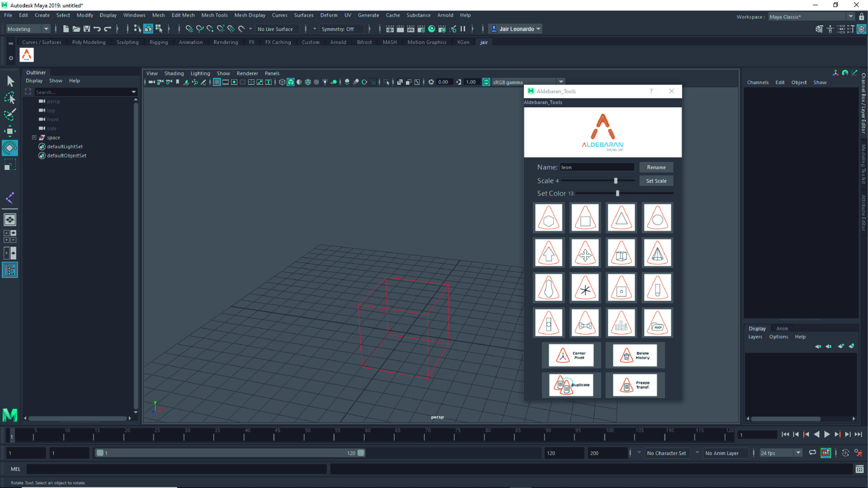Image resolution: width=868 pixels, height=488 pixels.
Task: Create the cube control shape
Action: pyautogui.click(x=621, y=253)
